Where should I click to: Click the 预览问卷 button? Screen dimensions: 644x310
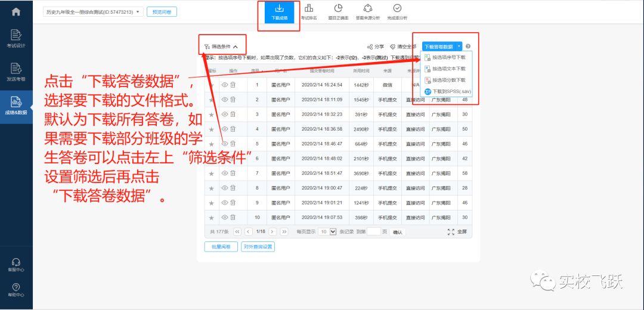(162, 12)
